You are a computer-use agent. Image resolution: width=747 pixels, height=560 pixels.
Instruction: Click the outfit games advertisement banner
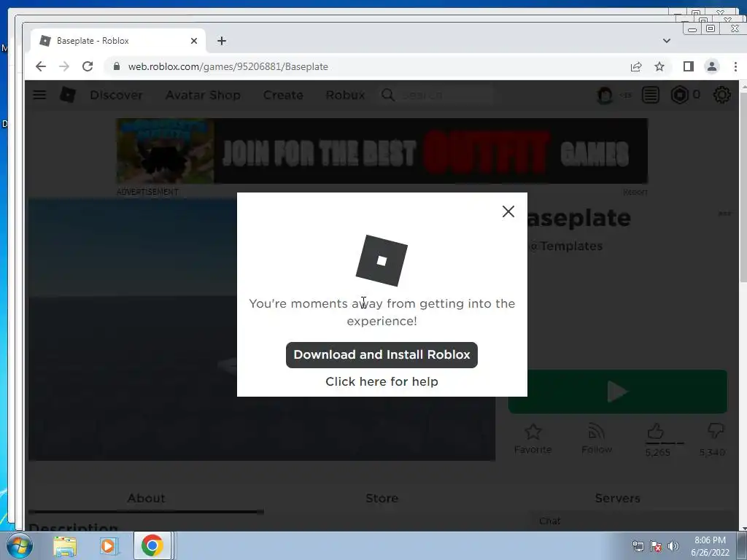click(382, 151)
